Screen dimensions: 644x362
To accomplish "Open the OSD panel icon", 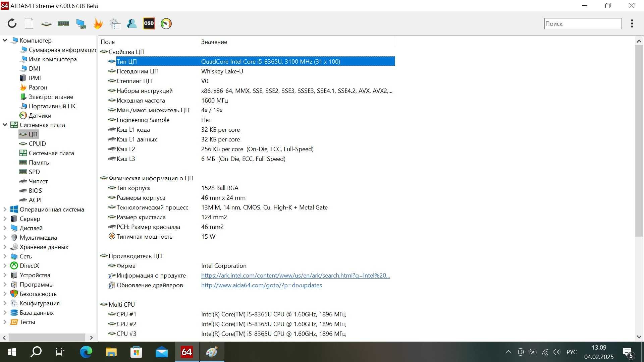I will [x=149, y=23].
